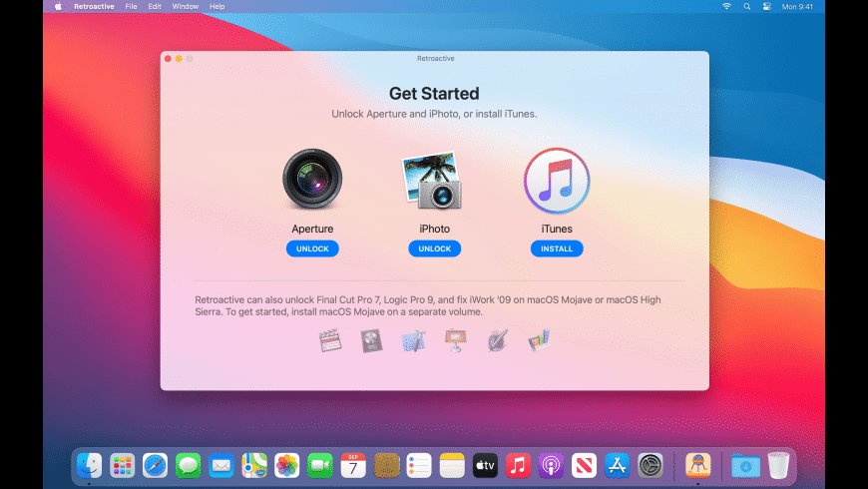The image size is (868, 489).
Task: Click the Aperture camera lens icon
Action: [312, 179]
